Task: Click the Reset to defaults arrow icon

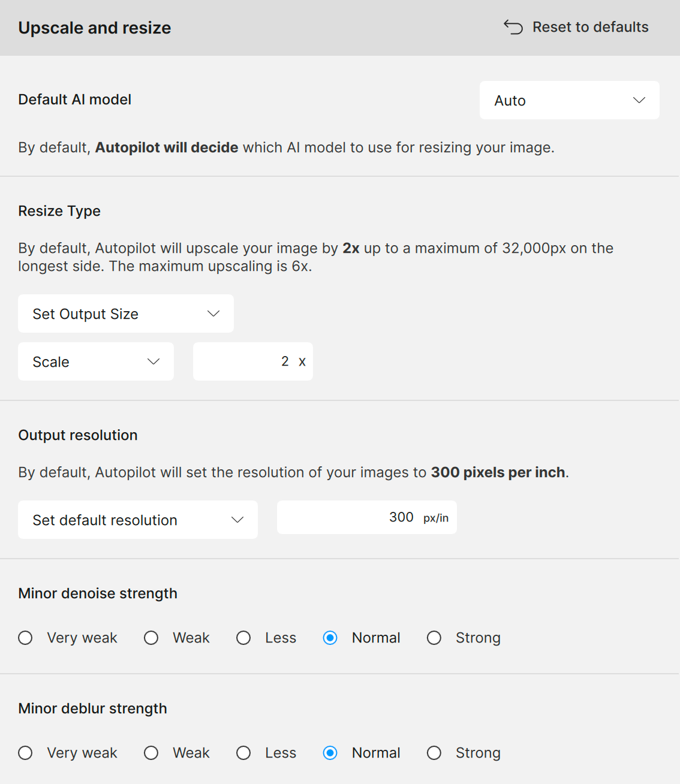Action: [513, 27]
